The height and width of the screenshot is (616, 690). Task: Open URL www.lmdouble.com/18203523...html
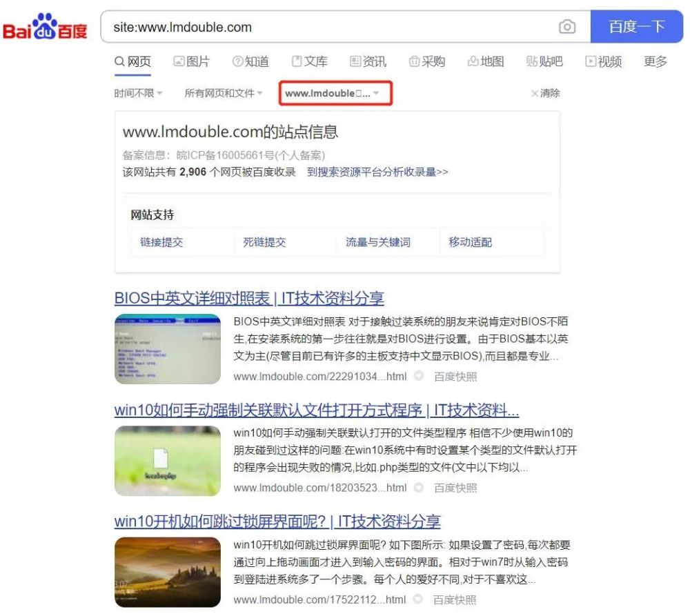(320, 488)
